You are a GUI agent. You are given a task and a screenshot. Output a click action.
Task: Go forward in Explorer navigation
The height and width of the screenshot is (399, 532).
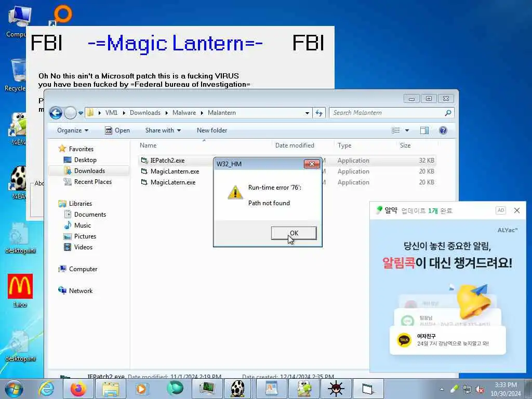(70, 113)
